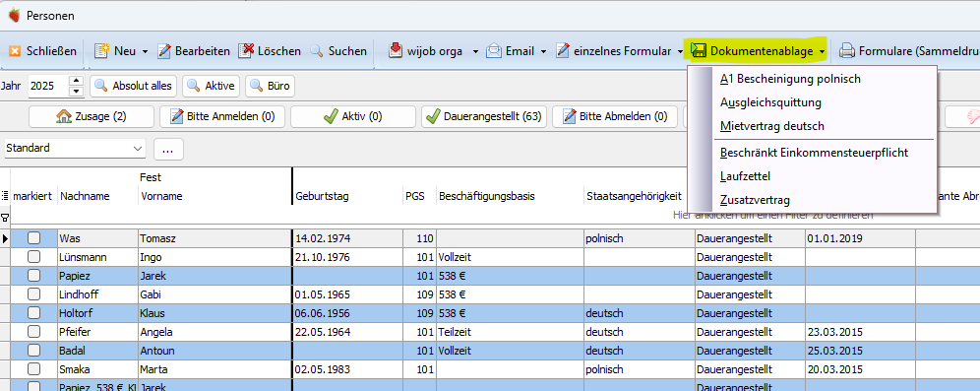Click the Zusage house icon
The height and width of the screenshot is (391, 980).
(63, 116)
